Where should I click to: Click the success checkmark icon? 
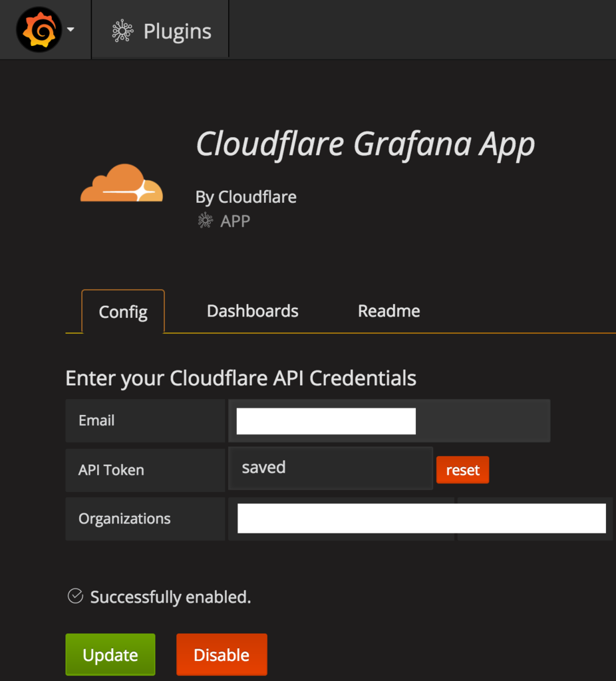coord(76,597)
